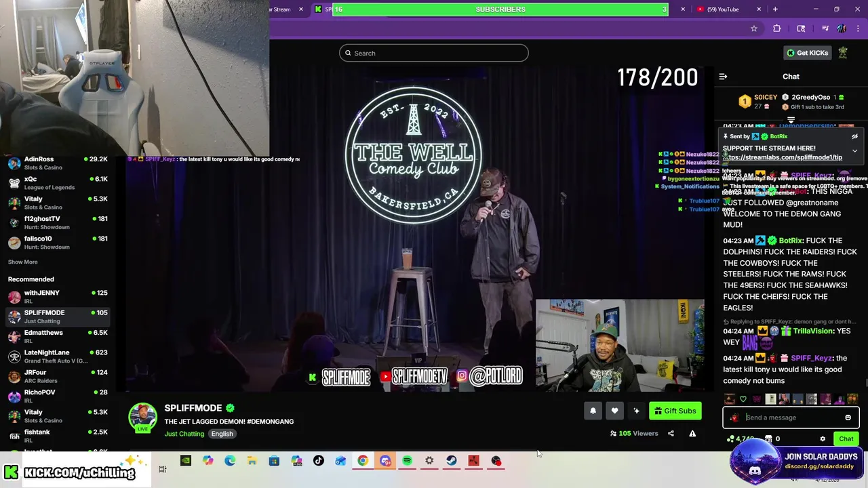Open Edmatthews recommended channel
Viewport: 868px width, 488px height.
coord(57,337)
